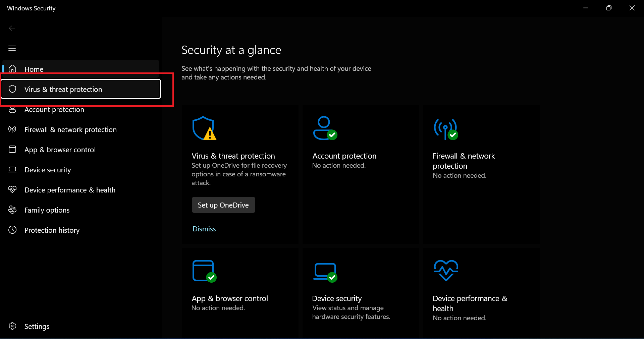Click the window icon beside App & browser control in sidebar

click(12, 149)
